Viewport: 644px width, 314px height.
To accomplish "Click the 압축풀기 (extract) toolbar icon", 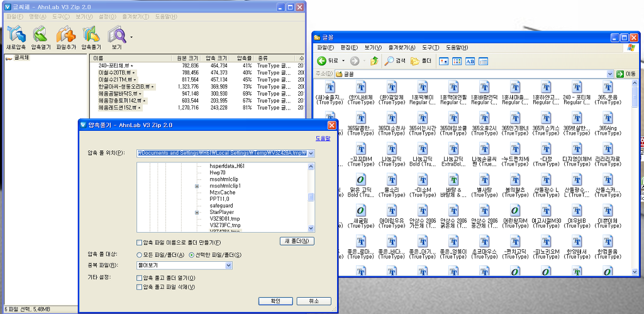I will coord(91,34).
